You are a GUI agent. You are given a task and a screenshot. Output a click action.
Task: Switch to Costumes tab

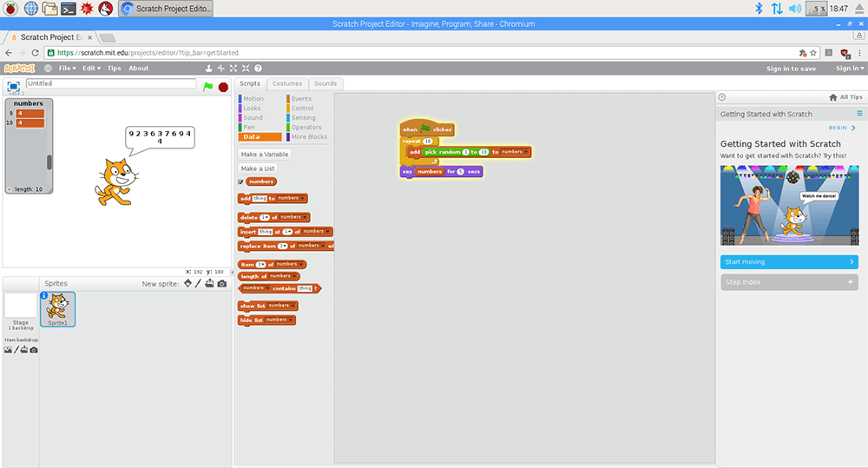tap(287, 83)
